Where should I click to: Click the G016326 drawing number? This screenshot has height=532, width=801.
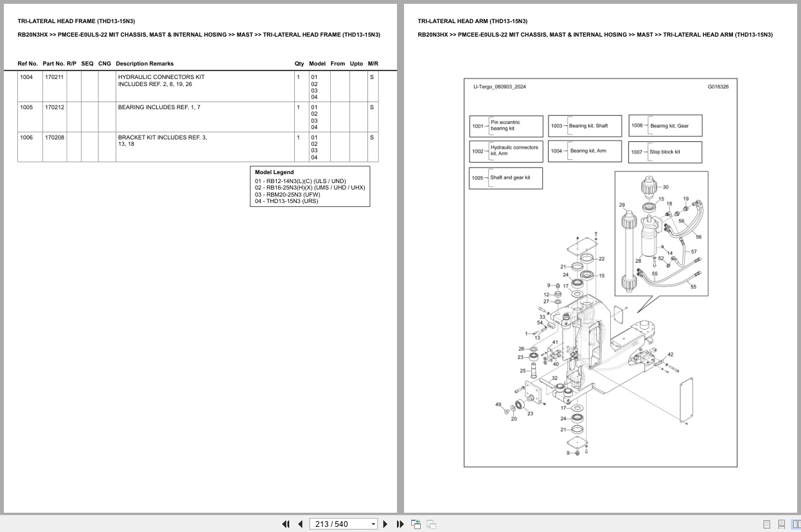718,87
